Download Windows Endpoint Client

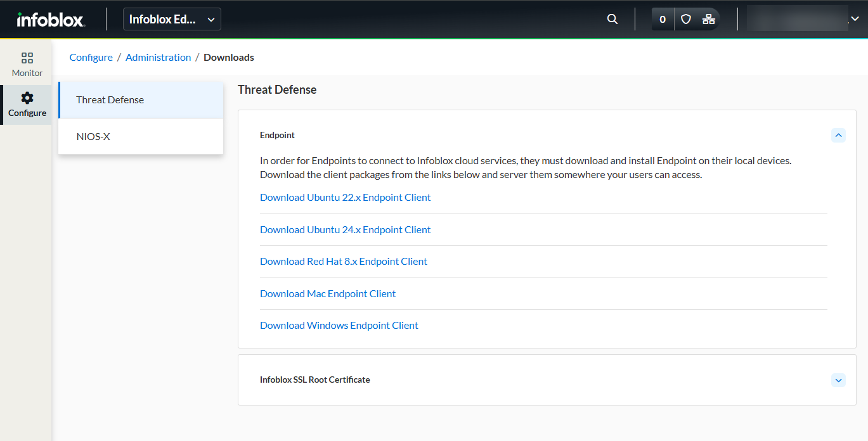coord(339,326)
